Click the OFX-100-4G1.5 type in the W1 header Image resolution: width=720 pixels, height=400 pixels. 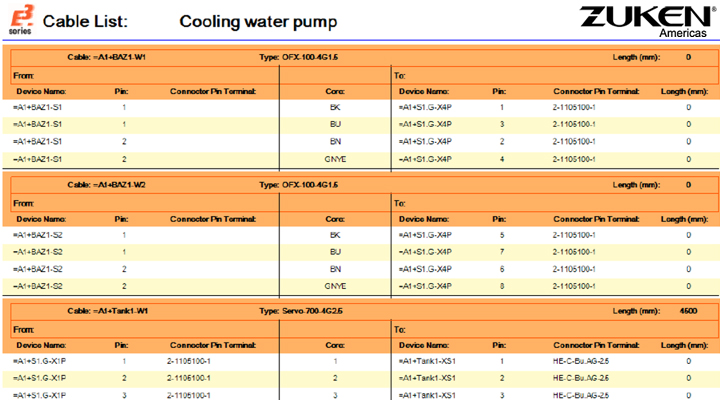pos(312,58)
